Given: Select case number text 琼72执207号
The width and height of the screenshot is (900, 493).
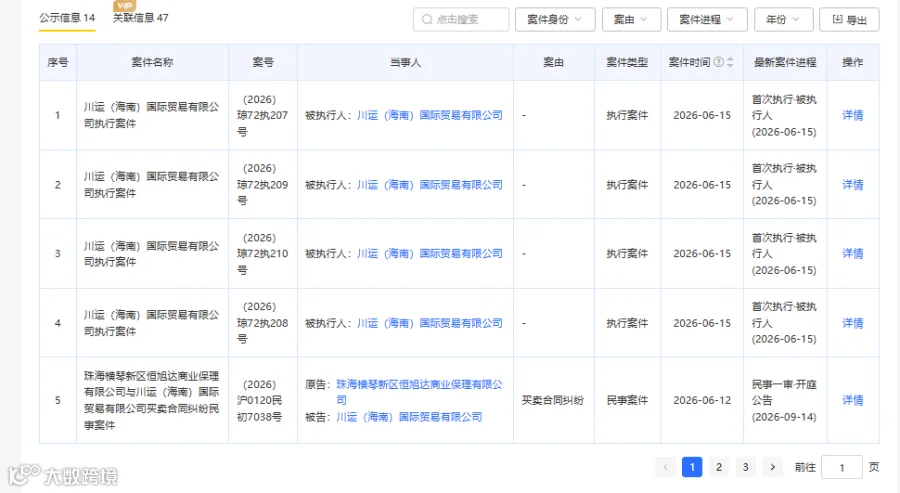Looking at the screenshot, I should click(x=262, y=115).
